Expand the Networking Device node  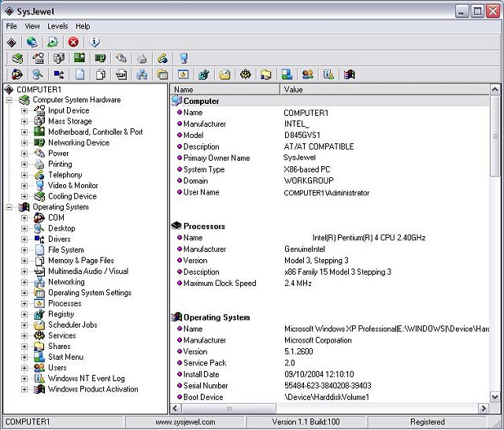click(24, 143)
